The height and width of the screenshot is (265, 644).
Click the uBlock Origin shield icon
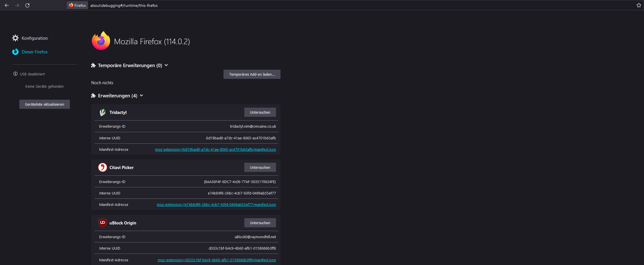(x=103, y=223)
